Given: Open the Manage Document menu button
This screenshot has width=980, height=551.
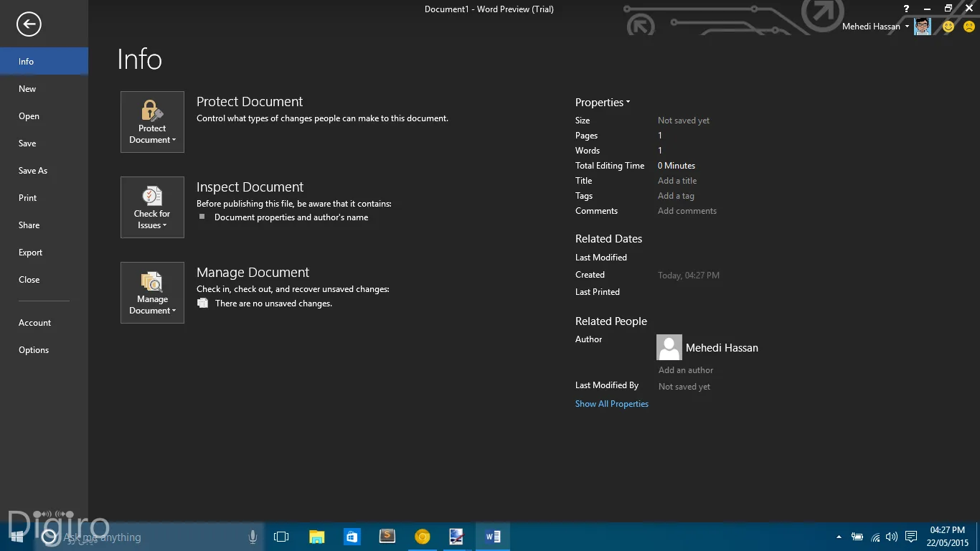Looking at the screenshot, I should pos(152,293).
